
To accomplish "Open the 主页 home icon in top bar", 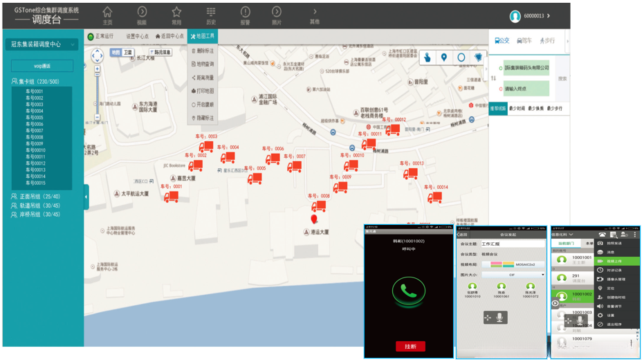I will pos(107,16).
